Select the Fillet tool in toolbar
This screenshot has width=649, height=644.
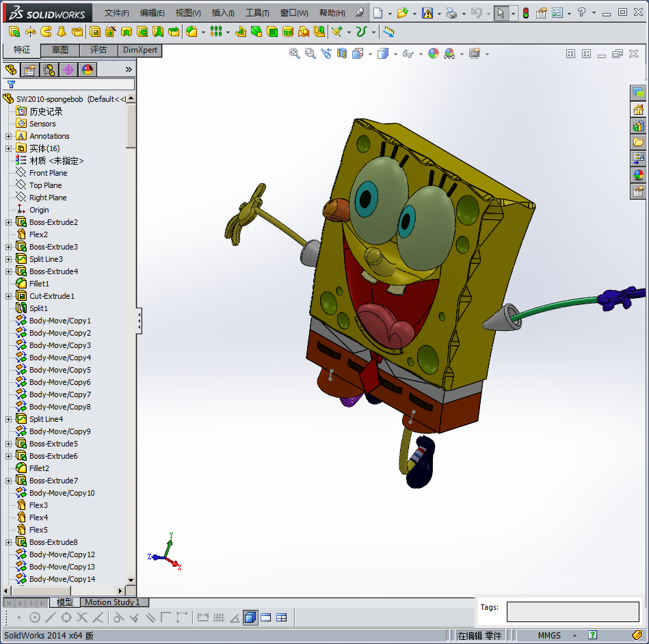tap(191, 31)
